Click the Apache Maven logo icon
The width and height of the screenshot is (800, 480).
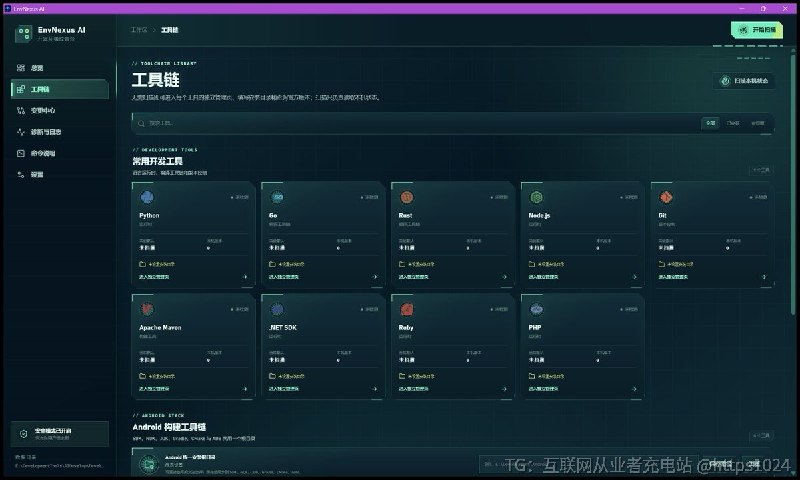coord(147,309)
